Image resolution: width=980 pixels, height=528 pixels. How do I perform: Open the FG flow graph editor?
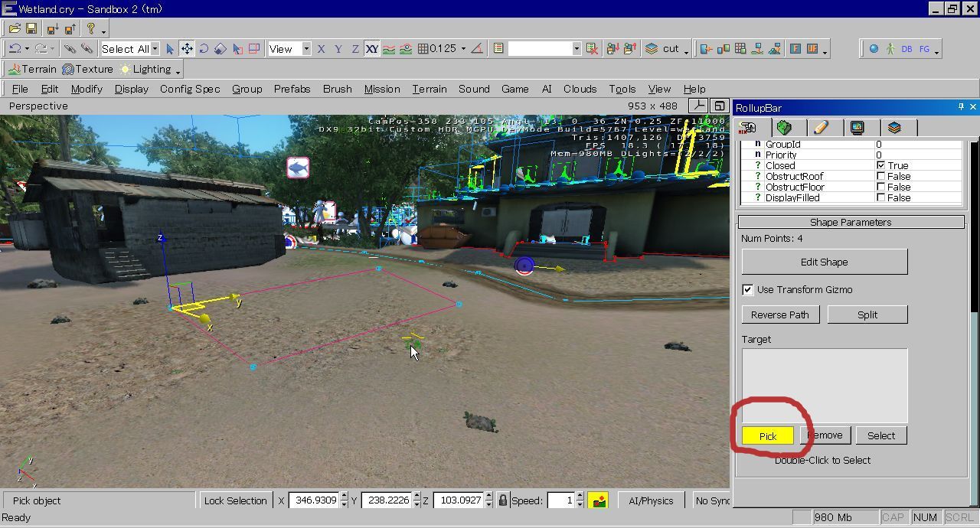(924, 48)
